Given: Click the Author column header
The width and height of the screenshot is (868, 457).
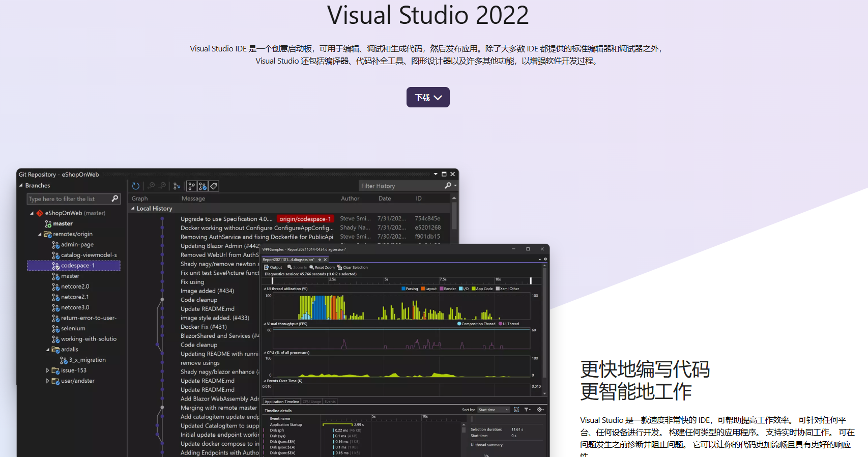Looking at the screenshot, I should 350,198.
